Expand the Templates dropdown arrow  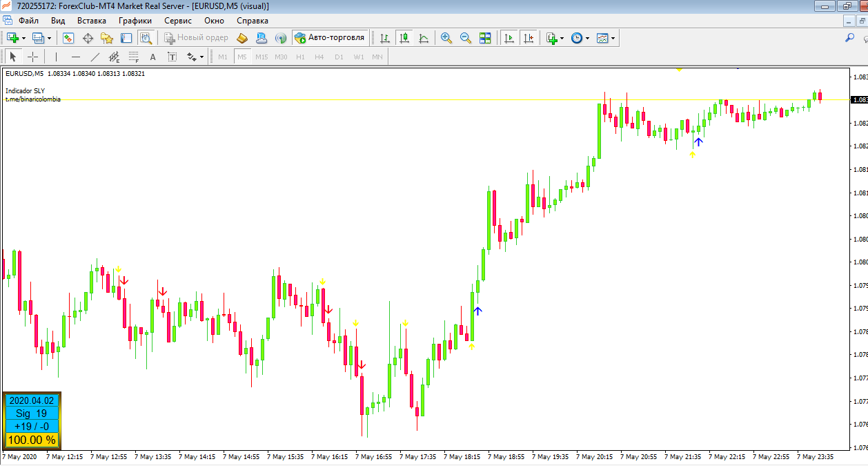pos(613,38)
